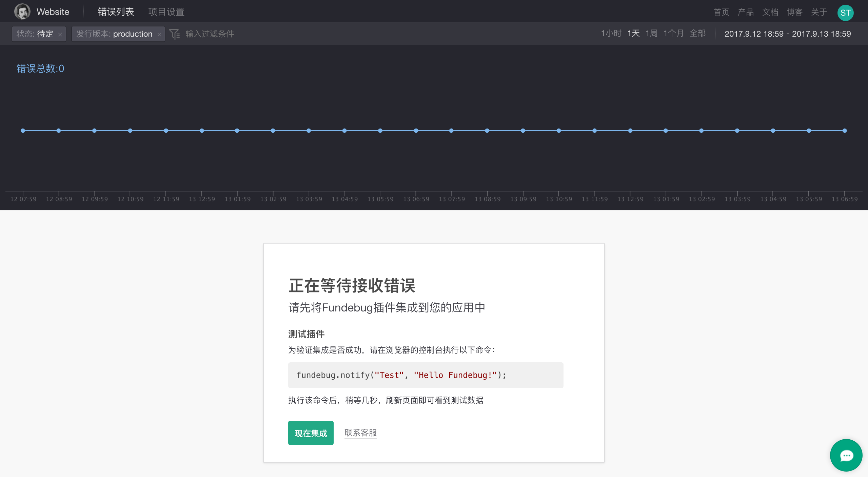This screenshot has height=477, width=868.
Task: Click the 现在集成 button
Action: (311, 433)
